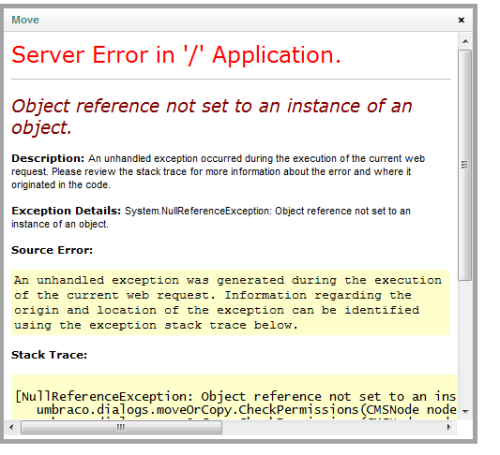Click 'Object reference not set' italic heading
Viewport: 500px width, 455px height.
tap(212, 117)
